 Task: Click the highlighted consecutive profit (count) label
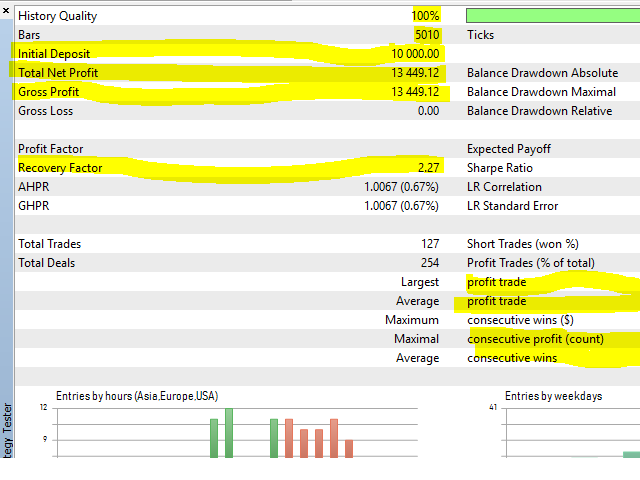coord(529,339)
